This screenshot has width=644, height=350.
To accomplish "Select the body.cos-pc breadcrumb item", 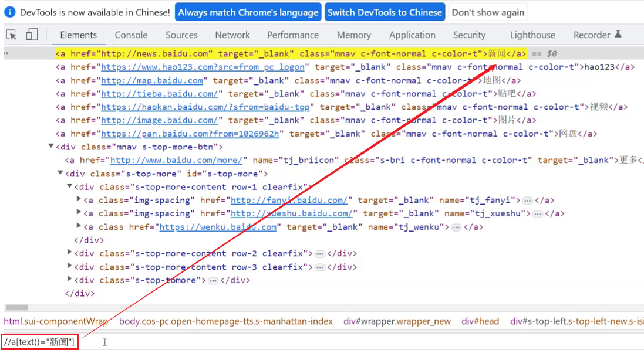I will pos(226,321).
